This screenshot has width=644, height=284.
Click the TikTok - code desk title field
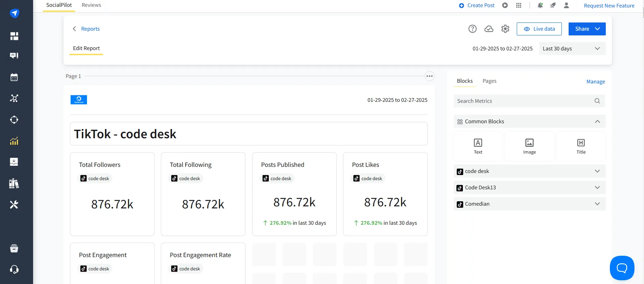tap(249, 134)
